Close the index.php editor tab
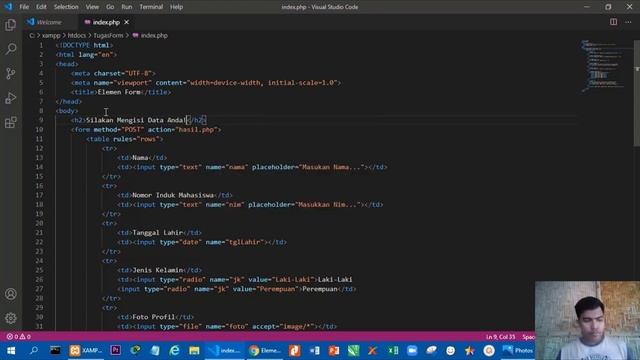The height and width of the screenshot is (360, 640). [127, 22]
